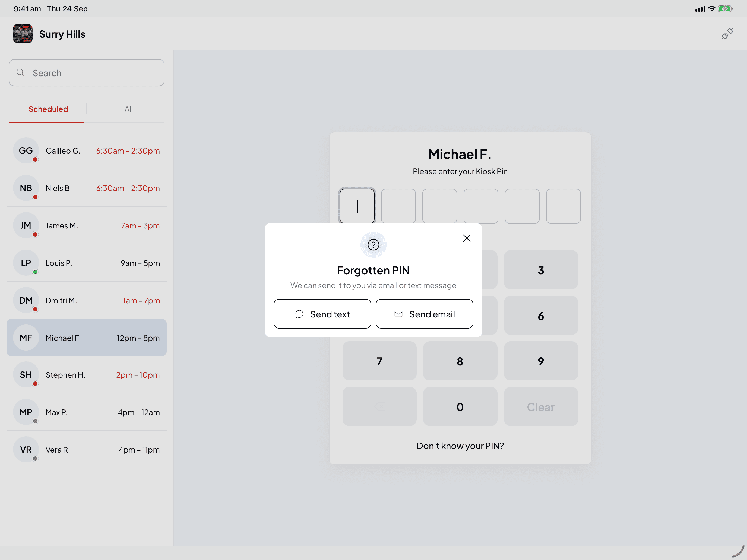The width and height of the screenshot is (747, 560).
Task: Click the Wi-Fi icon in status bar
Action: pos(711,9)
